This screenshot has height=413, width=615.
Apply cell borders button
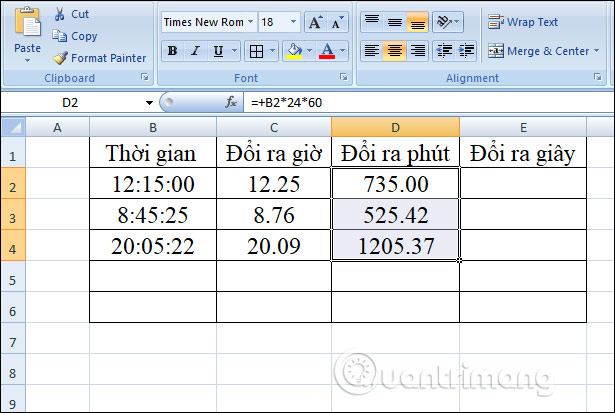click(256, 51)
